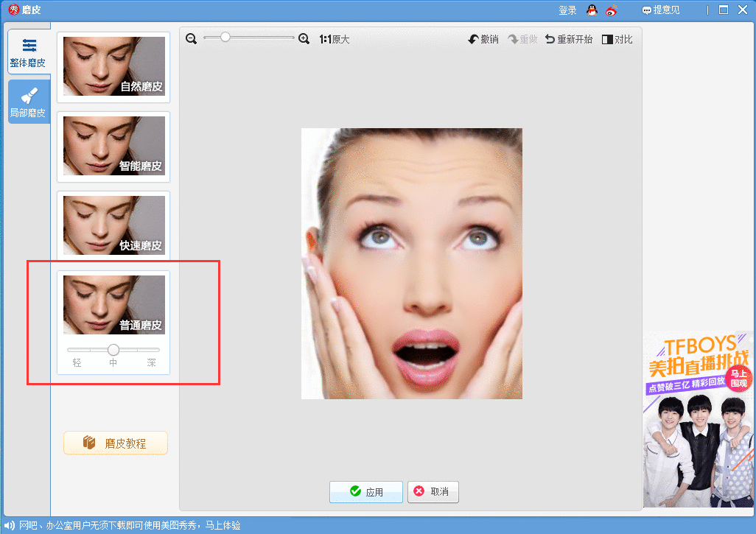Select the 自然磨皮 preset thumbnail
Image resolution: width=756 pixels, height=534 pixels.
[113, 66]
